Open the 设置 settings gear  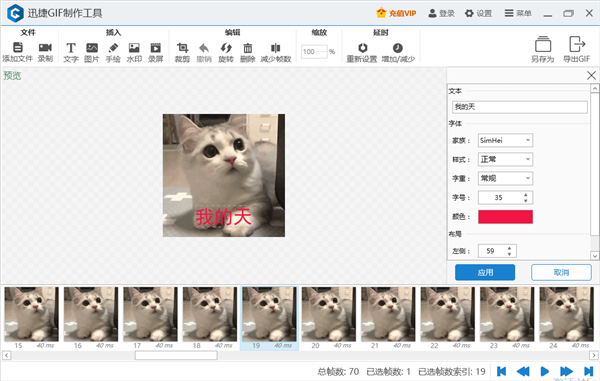click(x=478, y=13)
